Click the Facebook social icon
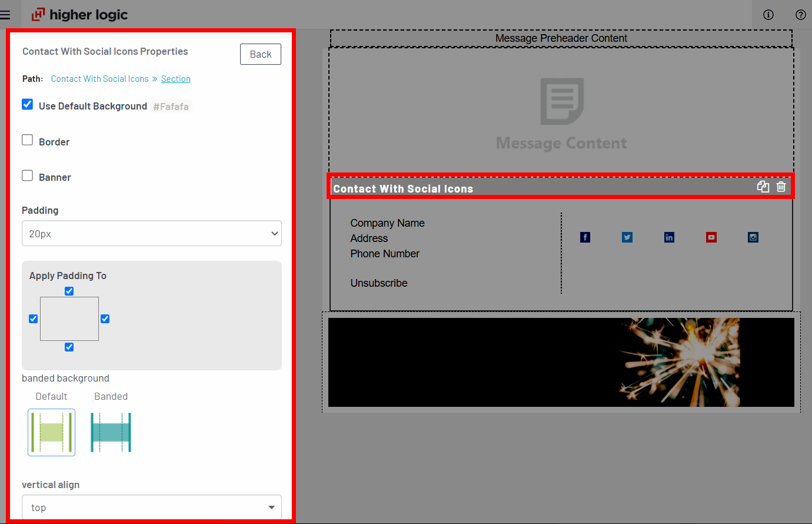This screenshot has width=812, height=524. pos(585,237)
